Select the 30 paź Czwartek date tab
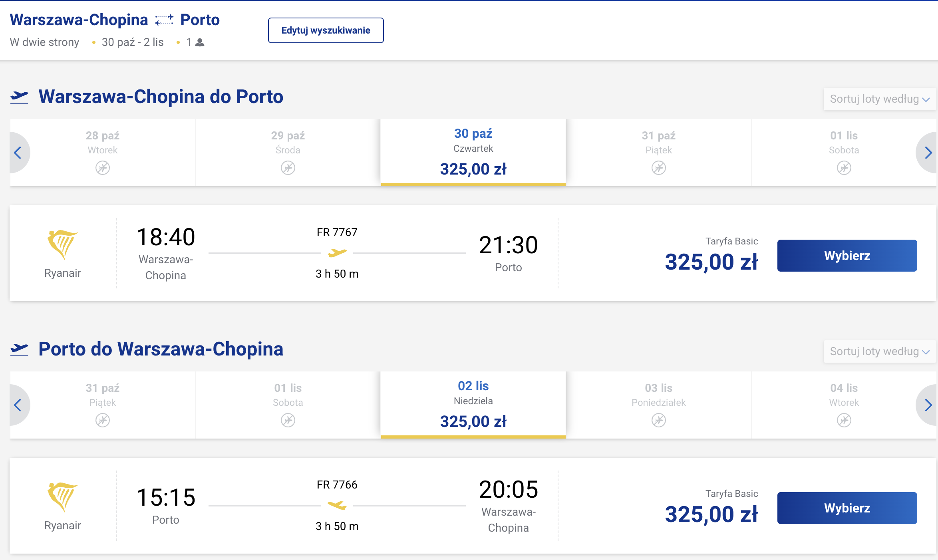Viewport: 938px width, 560px height. coord(473,153)
